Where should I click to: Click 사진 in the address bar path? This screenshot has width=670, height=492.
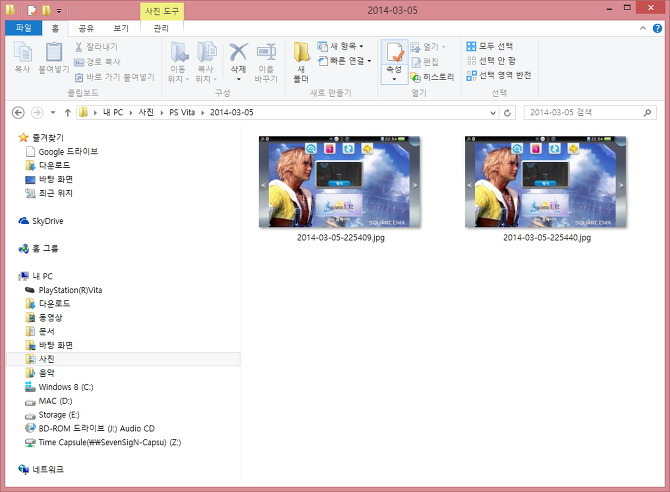tap(146, 112)
